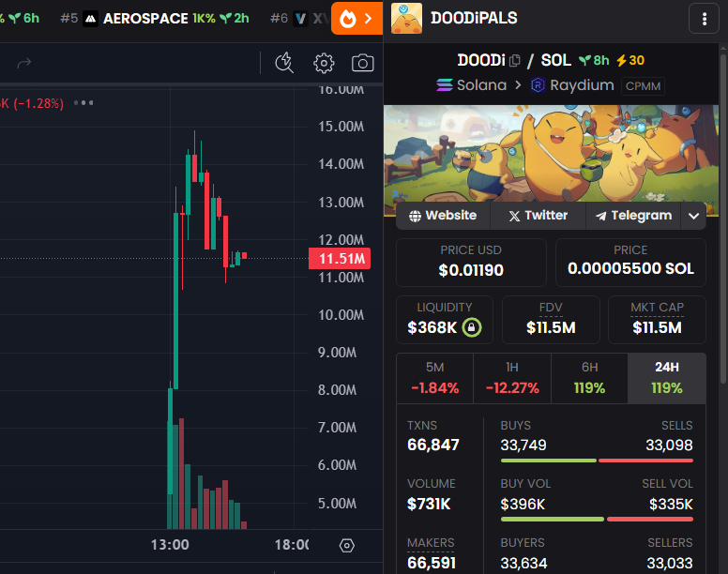
Task: Select the 1H timeframe tab
Action: pos(512,378)
